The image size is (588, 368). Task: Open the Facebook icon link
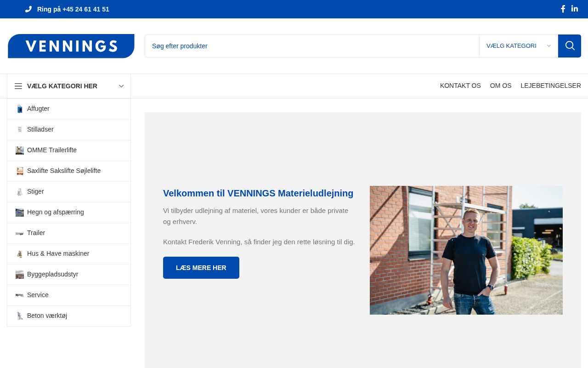pos(563,9)
